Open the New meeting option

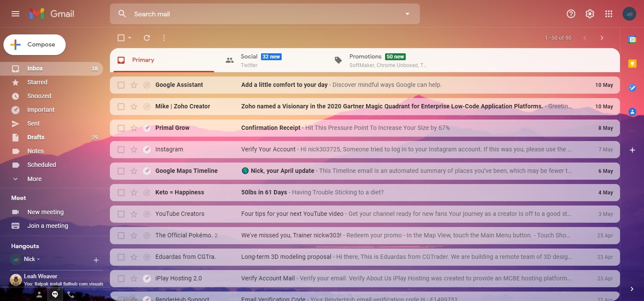[46, 212]
